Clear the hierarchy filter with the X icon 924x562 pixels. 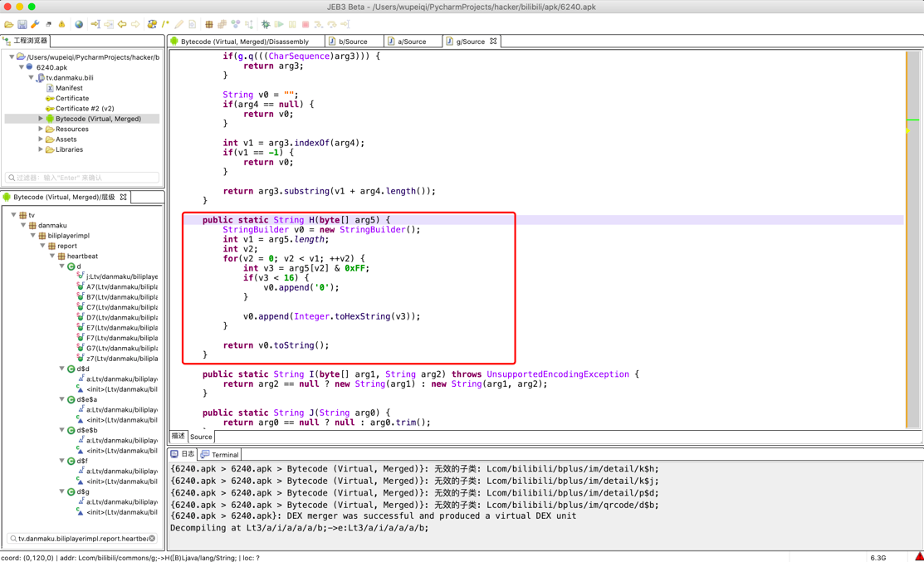tap(152, 538)
